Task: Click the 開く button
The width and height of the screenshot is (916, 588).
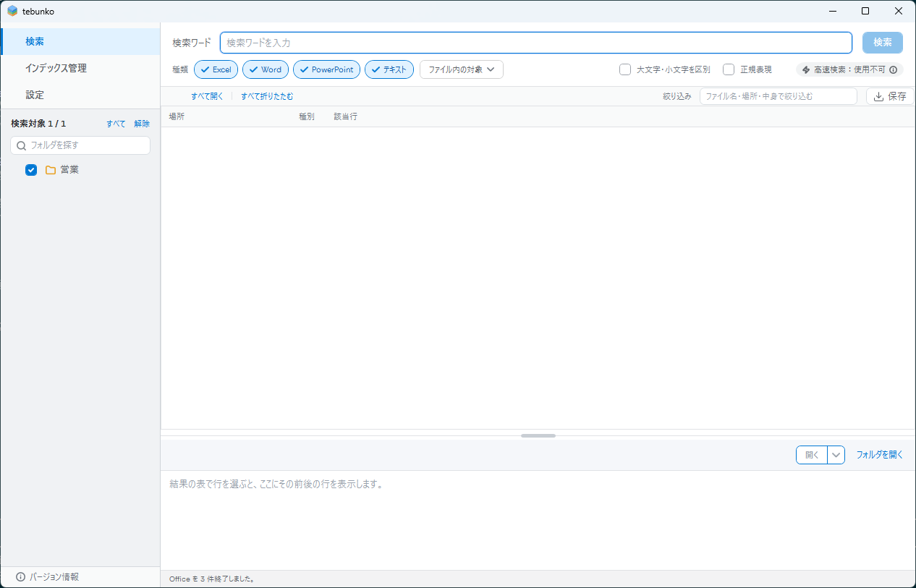Action: (x=812, y=455)
